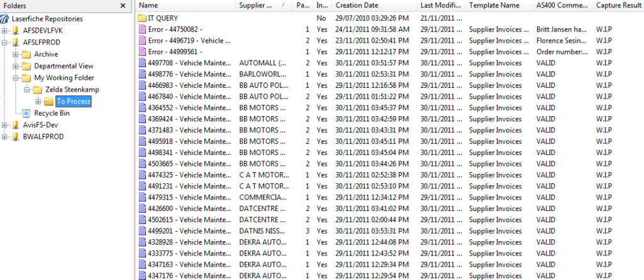Click the BARLOWORL supplier cell
Image resolution: width=644 pixels, height=280 pixels.
point(262,74)
